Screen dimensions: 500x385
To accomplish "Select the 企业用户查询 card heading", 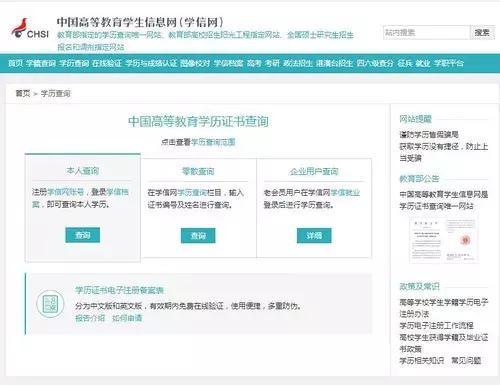I will click(314, 171).
